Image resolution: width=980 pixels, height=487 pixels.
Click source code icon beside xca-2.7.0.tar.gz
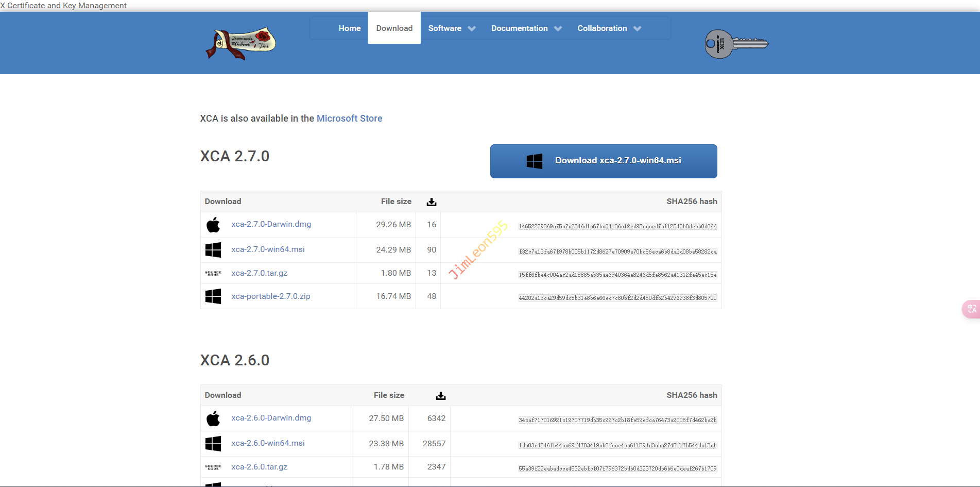tap(213, 274)
